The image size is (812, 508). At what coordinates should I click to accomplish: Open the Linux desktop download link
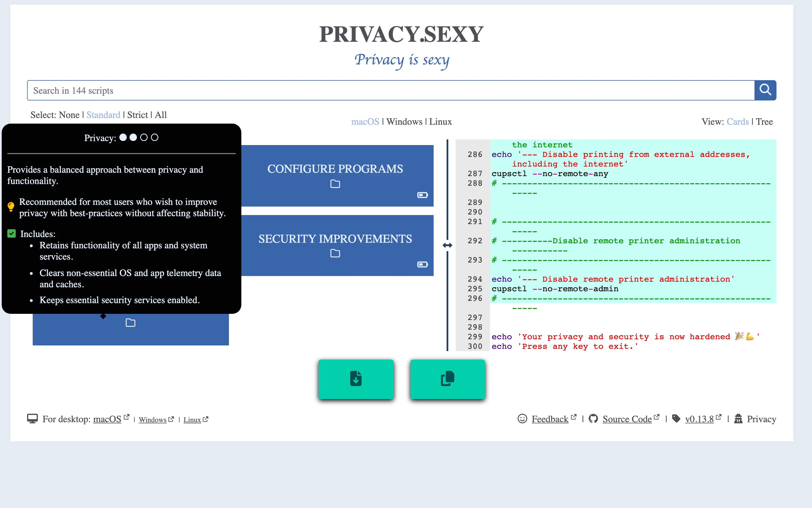pos(192,420)
